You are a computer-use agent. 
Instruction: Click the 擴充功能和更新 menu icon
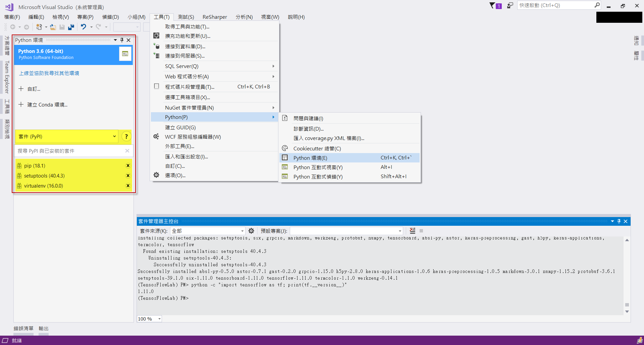[156, 36]
